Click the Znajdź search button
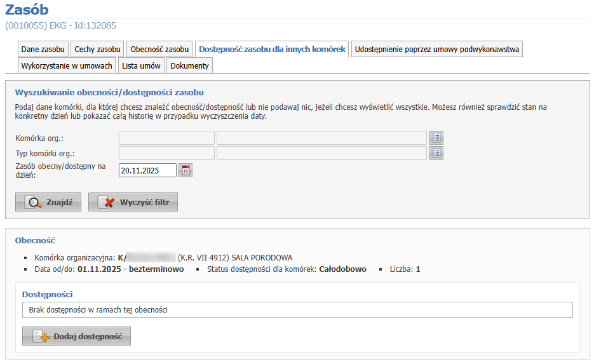Image resolution: width=594 pixels, height=364 pixels. (x=48, y=203)
